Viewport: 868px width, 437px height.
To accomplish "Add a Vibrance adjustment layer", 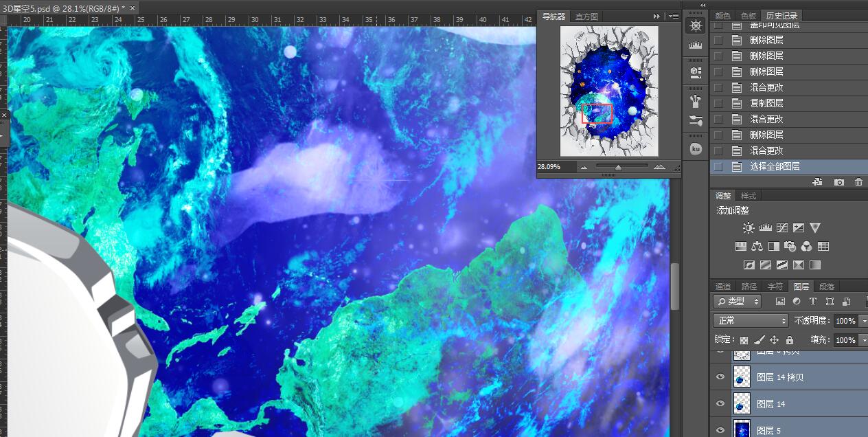I will pyautogui.click(x=815, y=227).
